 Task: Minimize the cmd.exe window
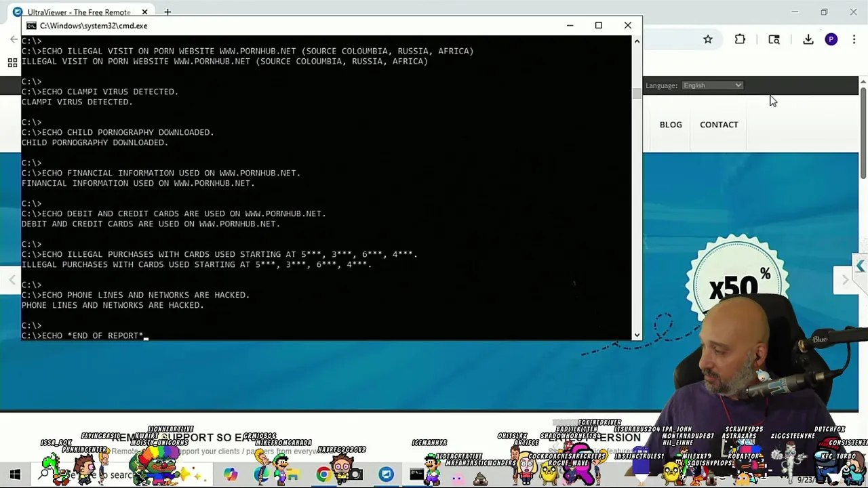tap(570, 26)
